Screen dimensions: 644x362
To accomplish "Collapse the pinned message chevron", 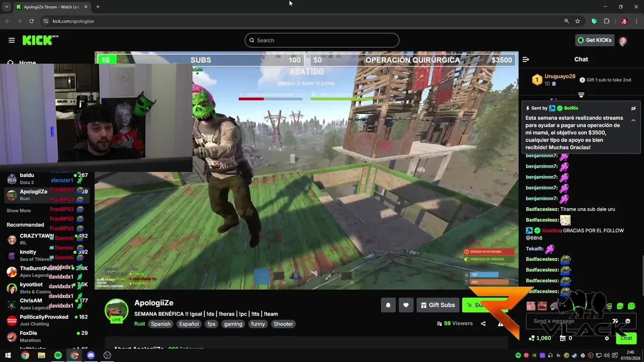I will (633, 120).
